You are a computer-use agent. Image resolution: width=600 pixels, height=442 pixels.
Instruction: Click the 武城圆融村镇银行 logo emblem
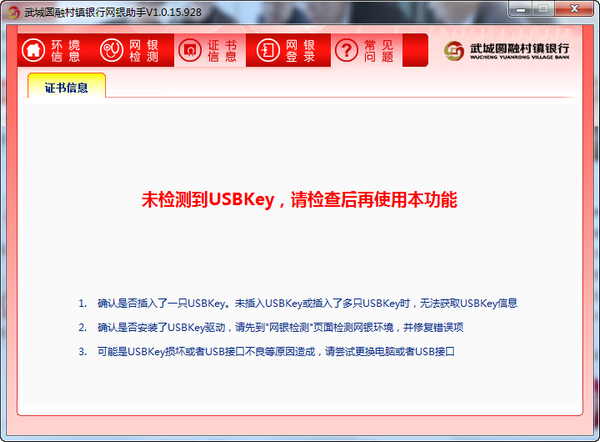point(454,51)
